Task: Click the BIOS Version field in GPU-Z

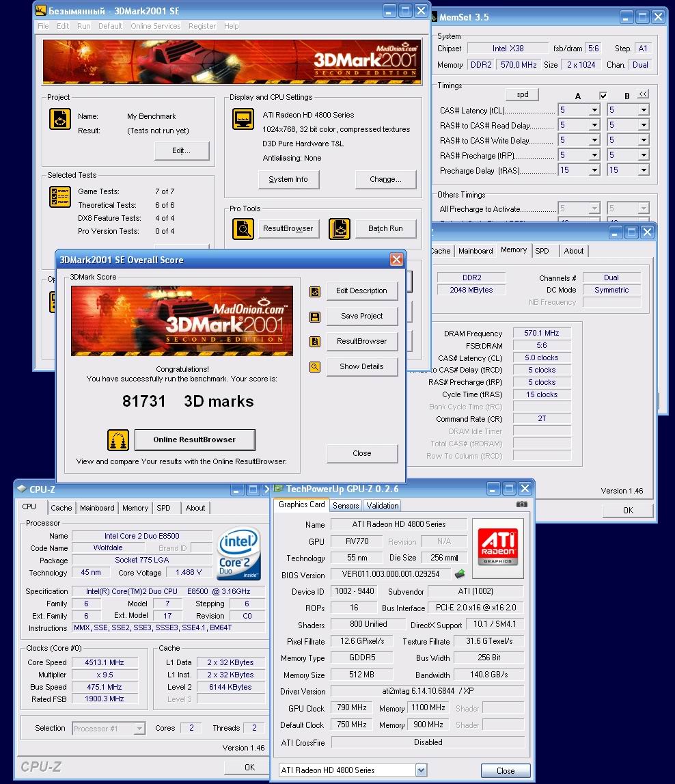Action: point(390,574)
